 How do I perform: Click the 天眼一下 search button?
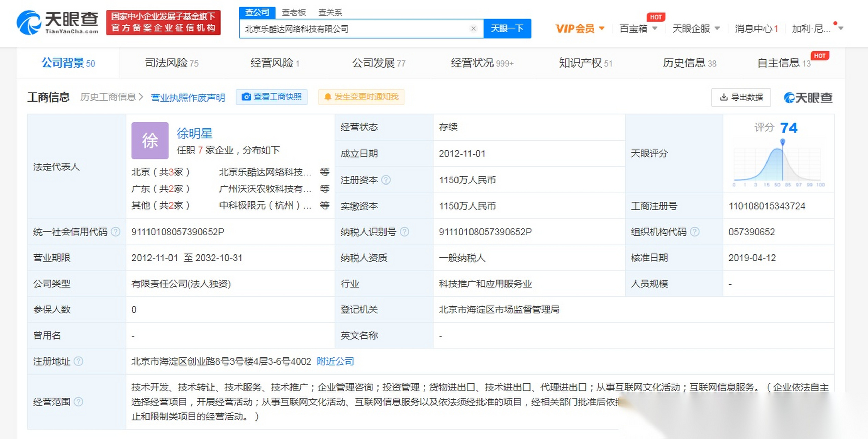[x=507, y=28]
